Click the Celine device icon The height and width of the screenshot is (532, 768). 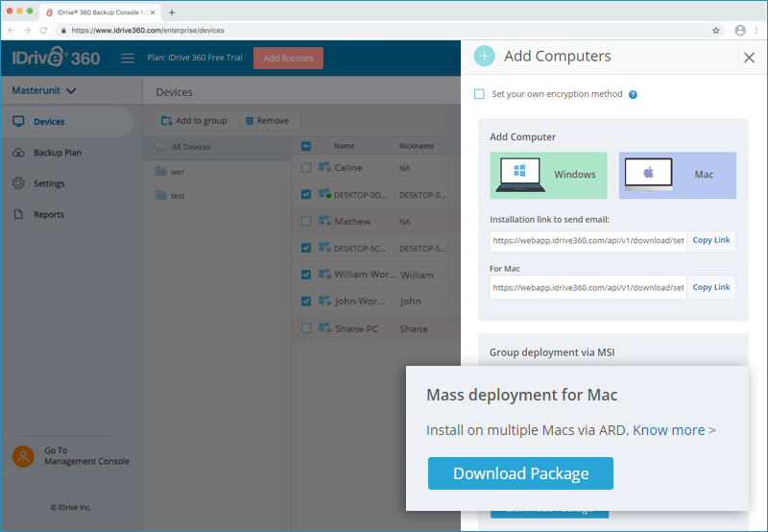click(324, 167)
